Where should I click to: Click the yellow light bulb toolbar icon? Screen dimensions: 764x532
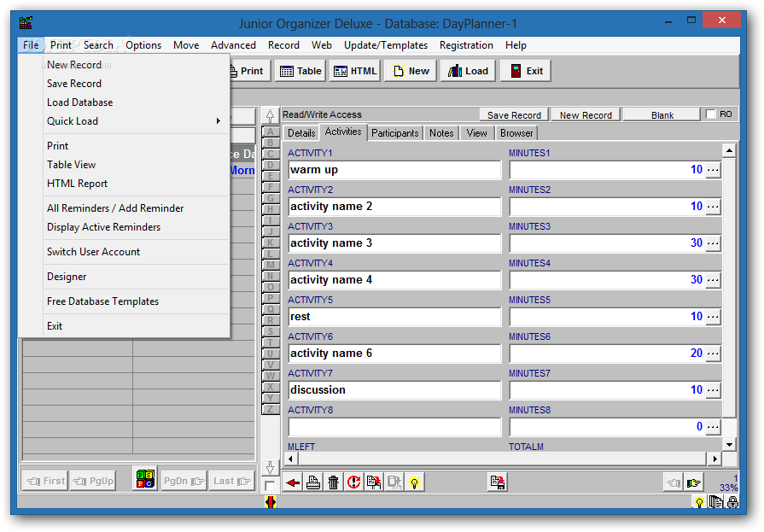[x=414, y=482]
